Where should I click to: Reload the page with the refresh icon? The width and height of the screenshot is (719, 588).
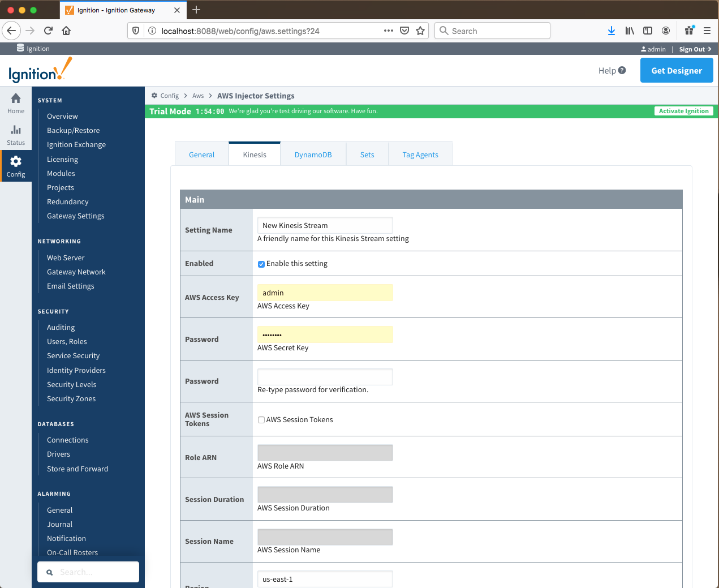(48, 31)
